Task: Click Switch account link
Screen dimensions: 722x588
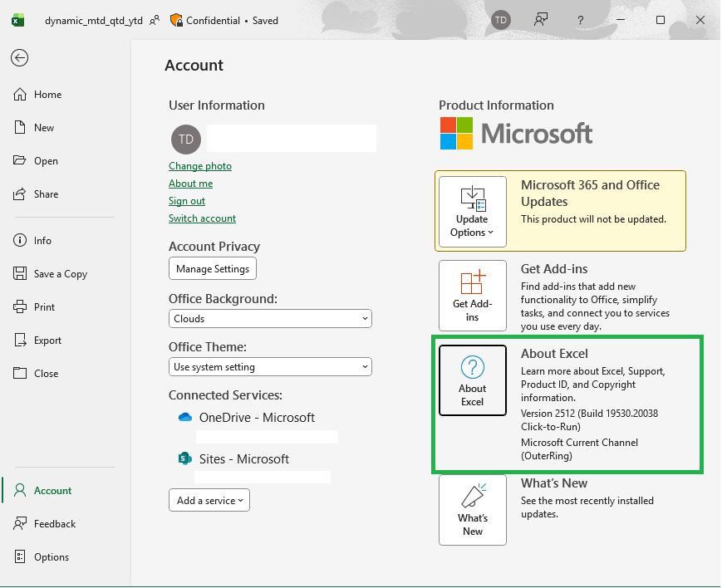Action: click(x=202, y=218)
